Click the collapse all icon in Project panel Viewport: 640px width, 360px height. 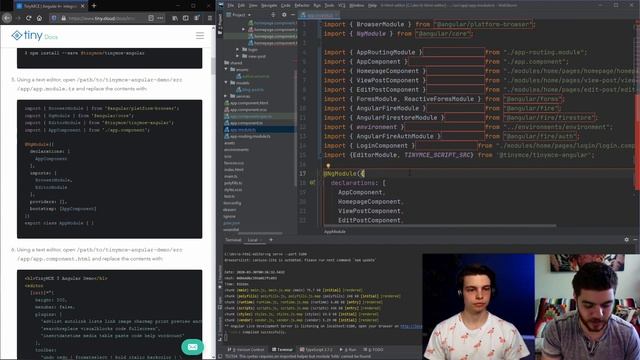pyautogui.click(x=273, y=15)
